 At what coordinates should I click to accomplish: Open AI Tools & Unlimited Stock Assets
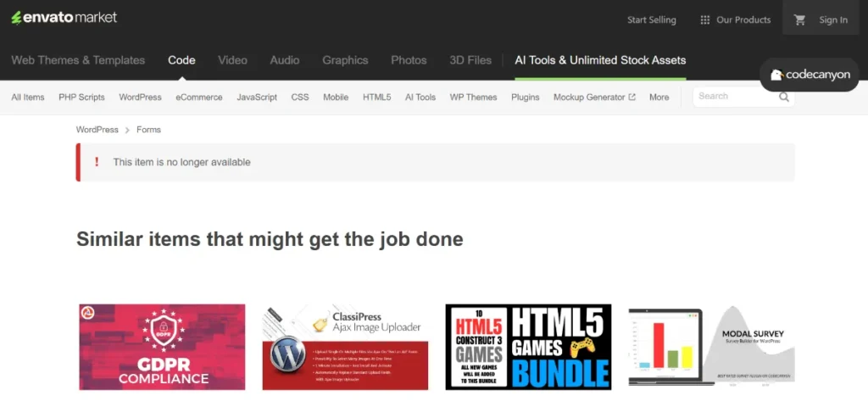point(600,60)
